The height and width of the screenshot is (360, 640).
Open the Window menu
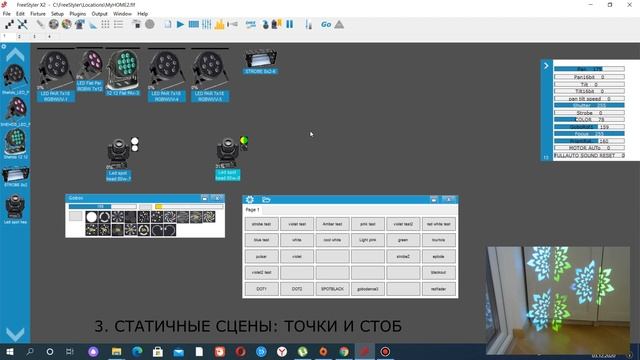pos(122,13)
